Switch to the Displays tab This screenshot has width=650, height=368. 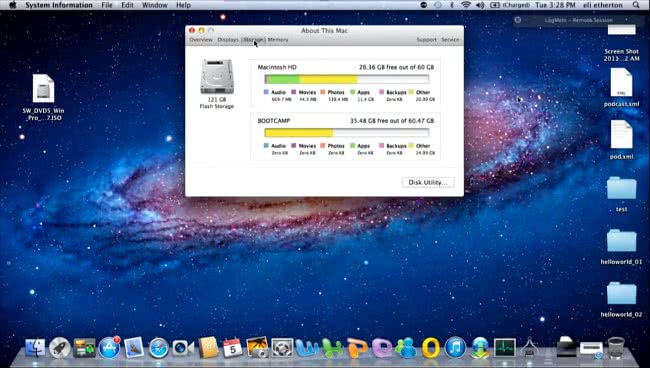(228, 40)
